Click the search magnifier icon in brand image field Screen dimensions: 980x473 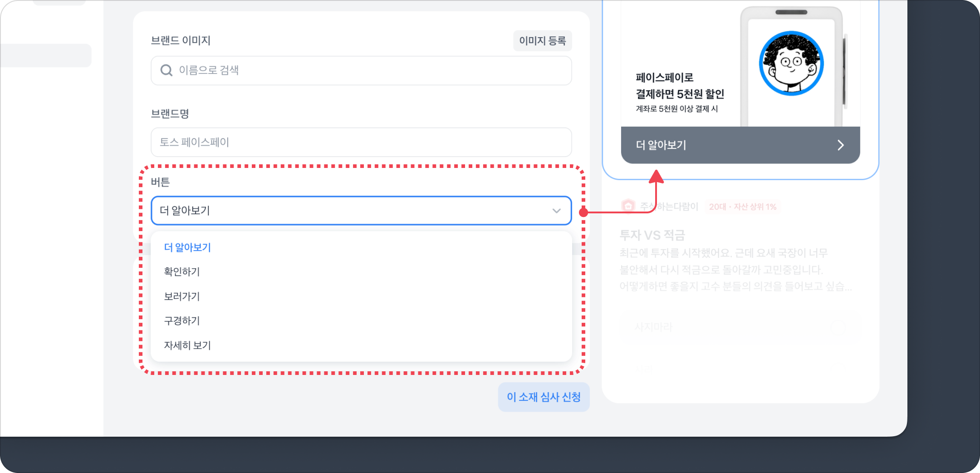pos(167,70)
